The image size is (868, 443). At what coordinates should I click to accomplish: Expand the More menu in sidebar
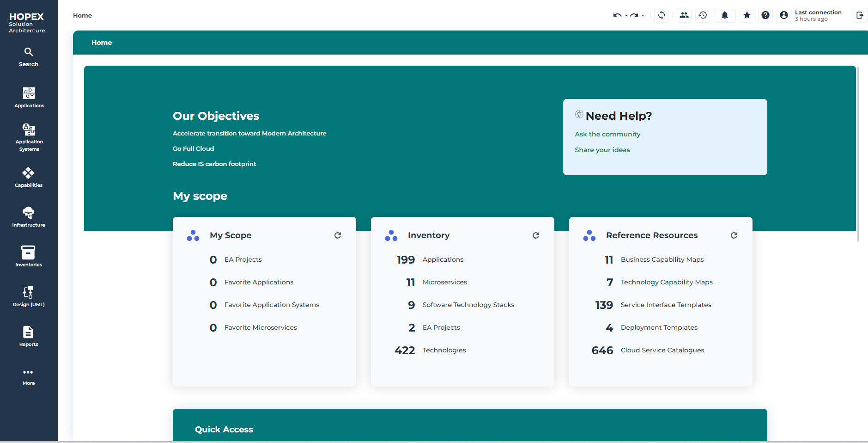(28, 376)
